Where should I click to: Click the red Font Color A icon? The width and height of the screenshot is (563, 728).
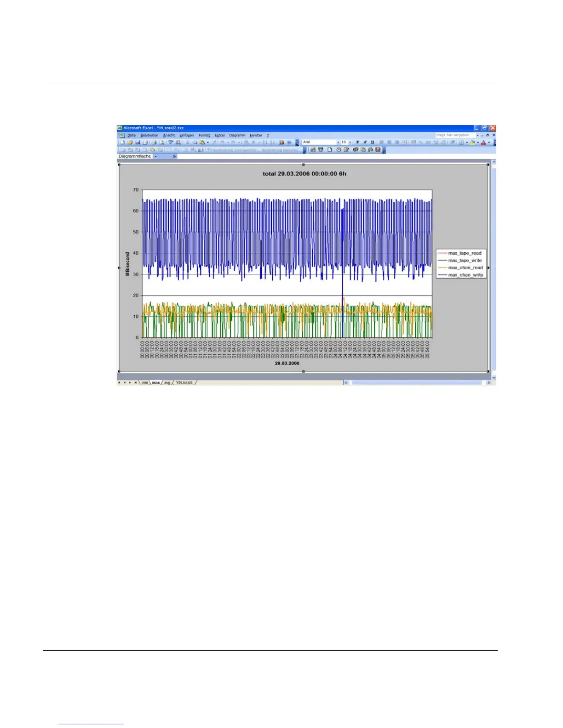tap(483, 142)
